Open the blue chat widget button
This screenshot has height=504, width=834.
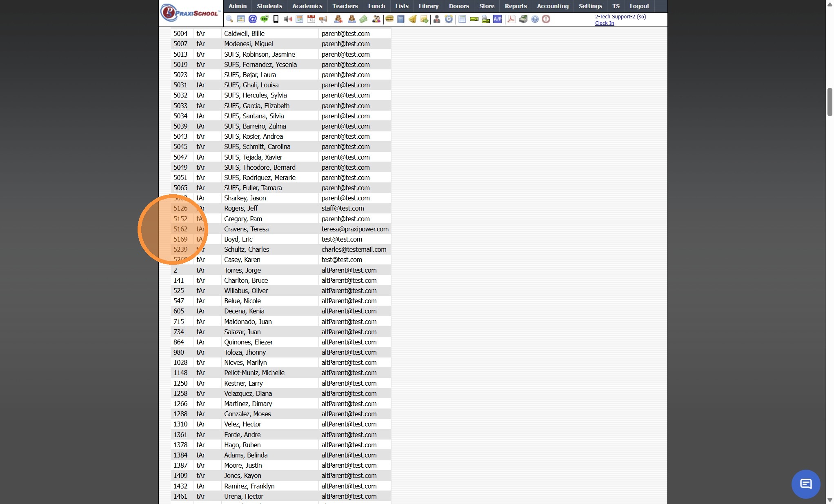pos(805,484)
